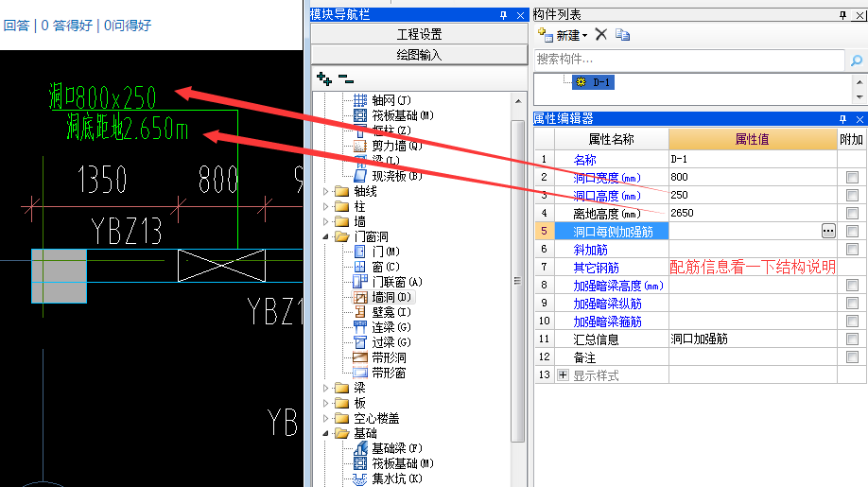Image resolution: width=868 pixels, height=487 pixels.
Task: Click the 问得好 link
Action: 128,26
